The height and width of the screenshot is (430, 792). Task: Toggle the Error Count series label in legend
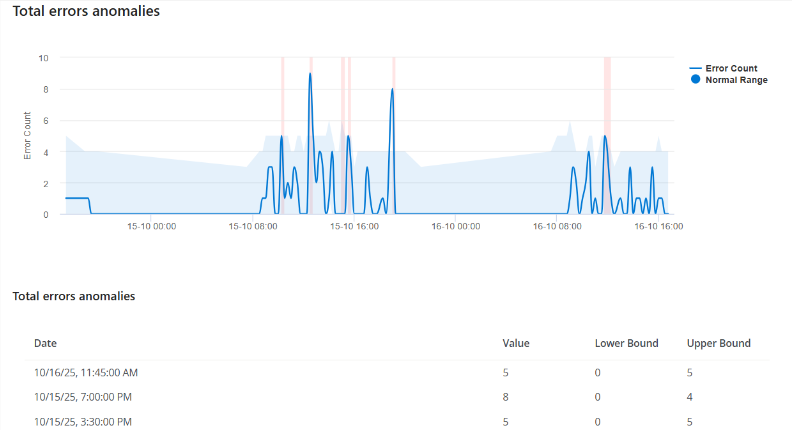pos(731,68)
